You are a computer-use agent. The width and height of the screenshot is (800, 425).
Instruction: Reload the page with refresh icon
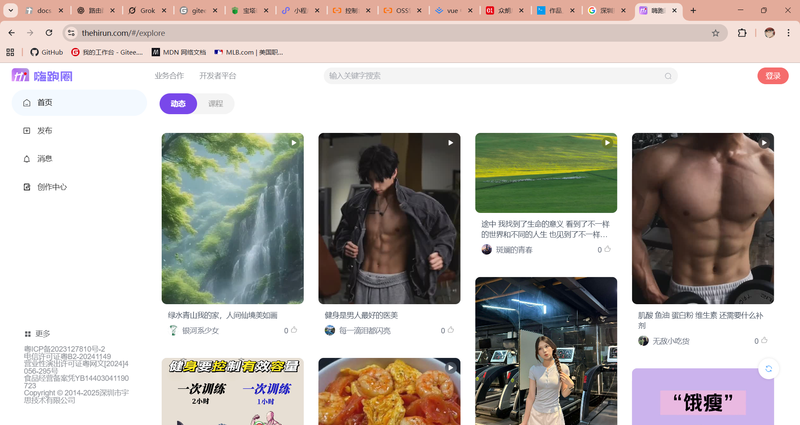coord(49,33)
